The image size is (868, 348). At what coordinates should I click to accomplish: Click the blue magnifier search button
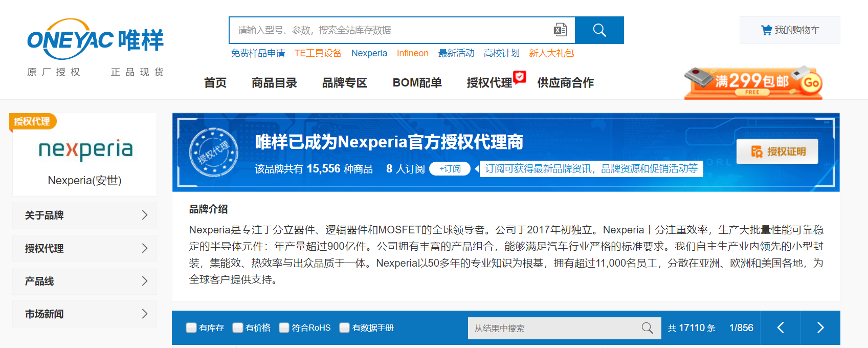click(599, 30)
